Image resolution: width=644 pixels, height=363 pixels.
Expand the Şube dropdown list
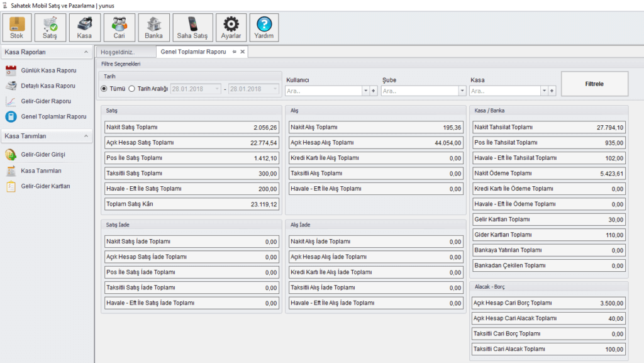click(x=453, y=91)
